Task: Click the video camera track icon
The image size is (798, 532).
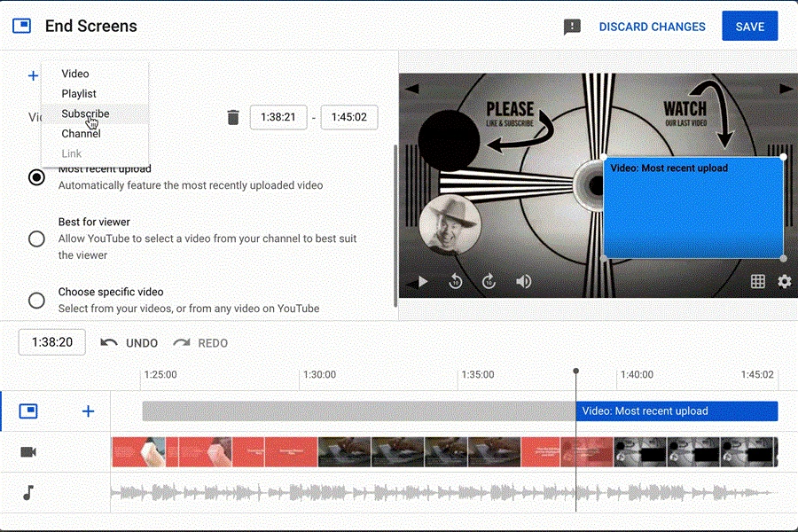Action: point(28,452)
